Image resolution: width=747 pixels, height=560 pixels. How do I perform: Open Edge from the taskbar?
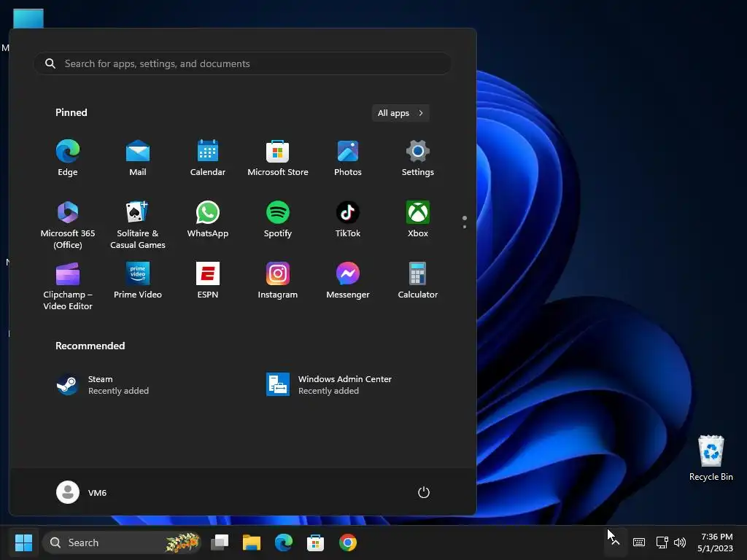click(x=284, y=542)
